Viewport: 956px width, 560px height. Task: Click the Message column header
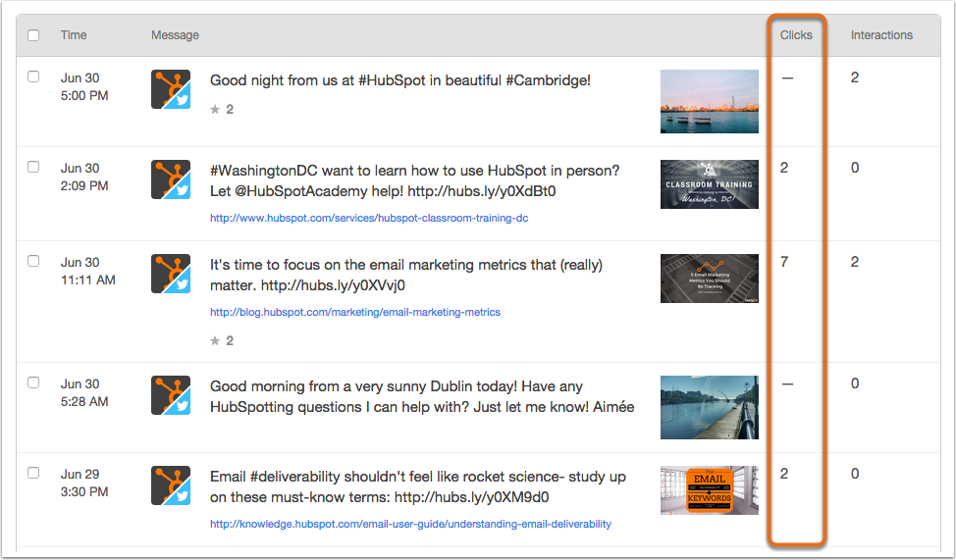(x=175, y=35)
